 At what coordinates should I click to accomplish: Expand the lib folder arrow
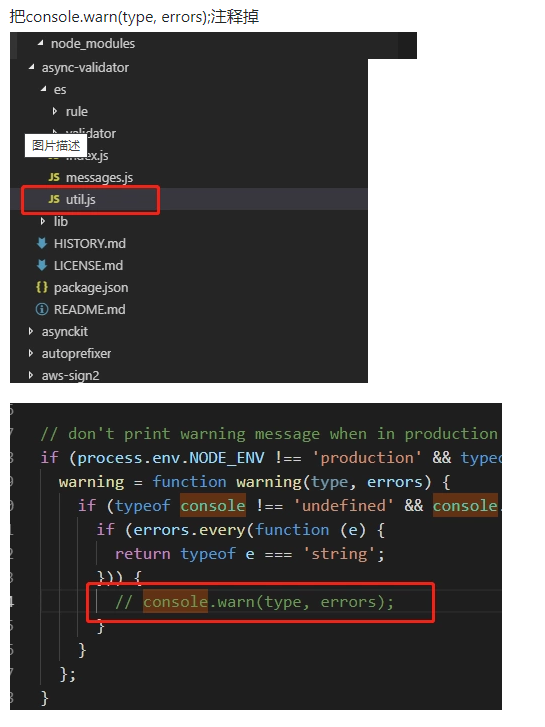(43, 221)
